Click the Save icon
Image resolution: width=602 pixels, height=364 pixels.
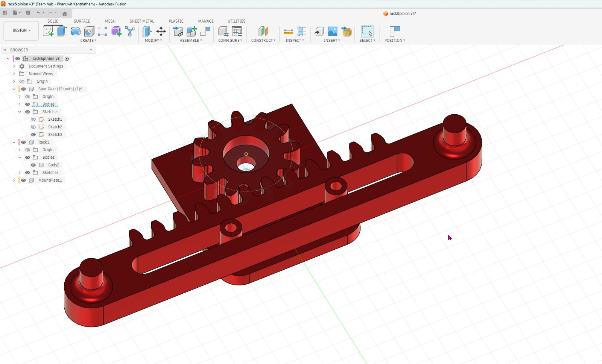(x=28, y=13)
